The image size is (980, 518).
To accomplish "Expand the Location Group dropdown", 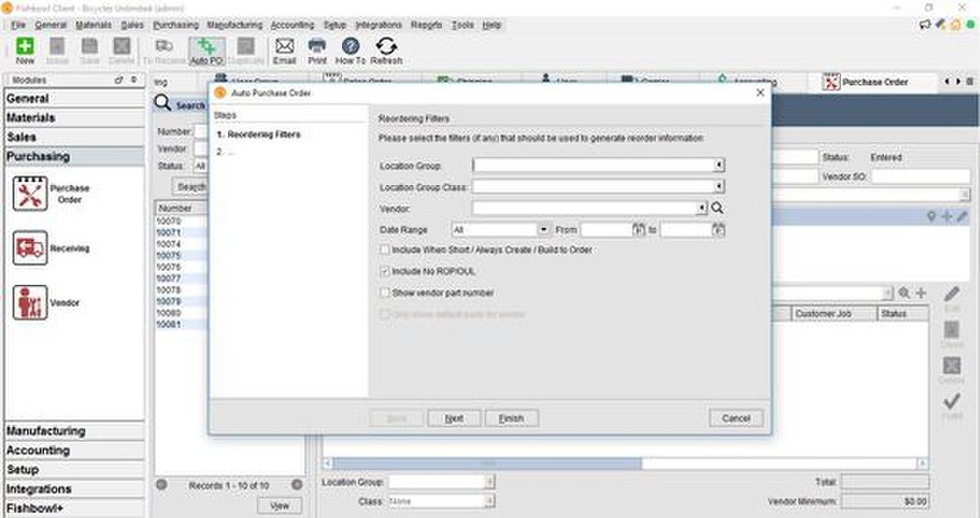I will (x=718, y=165).
